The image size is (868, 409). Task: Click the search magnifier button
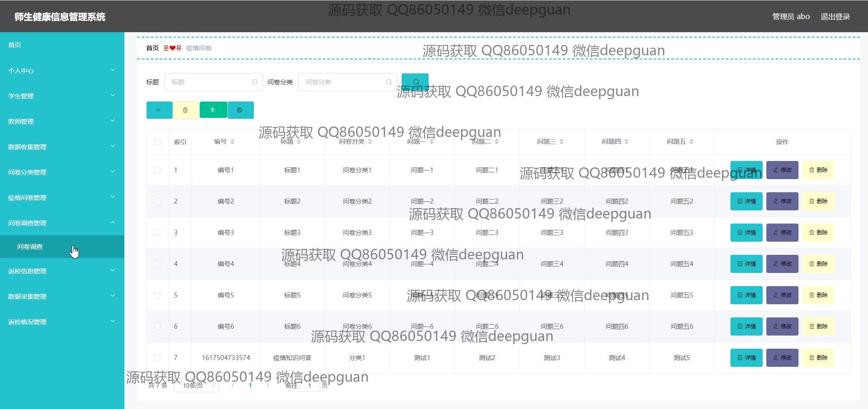point(415,82)
